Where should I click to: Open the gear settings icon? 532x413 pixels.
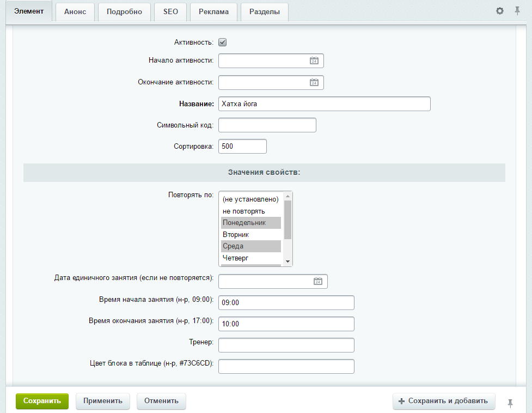[x=500, y=11]
